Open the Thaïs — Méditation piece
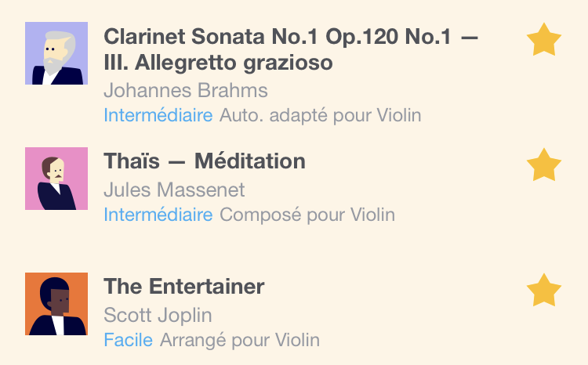This screenshot has height=365, width=588. [205, 161]
